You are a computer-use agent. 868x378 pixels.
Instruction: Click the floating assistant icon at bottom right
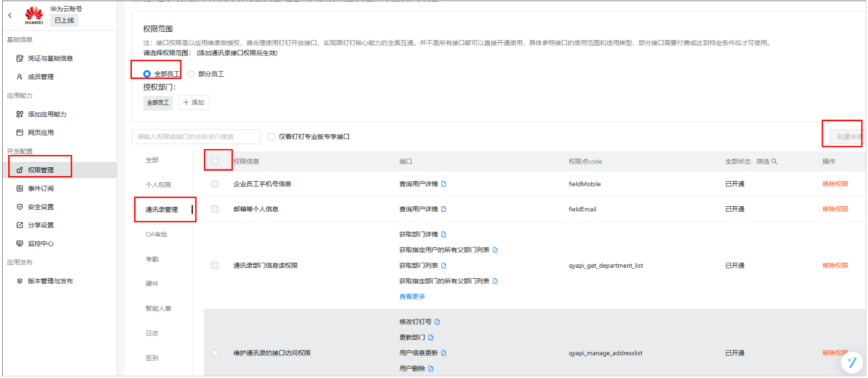pos(852,362)
